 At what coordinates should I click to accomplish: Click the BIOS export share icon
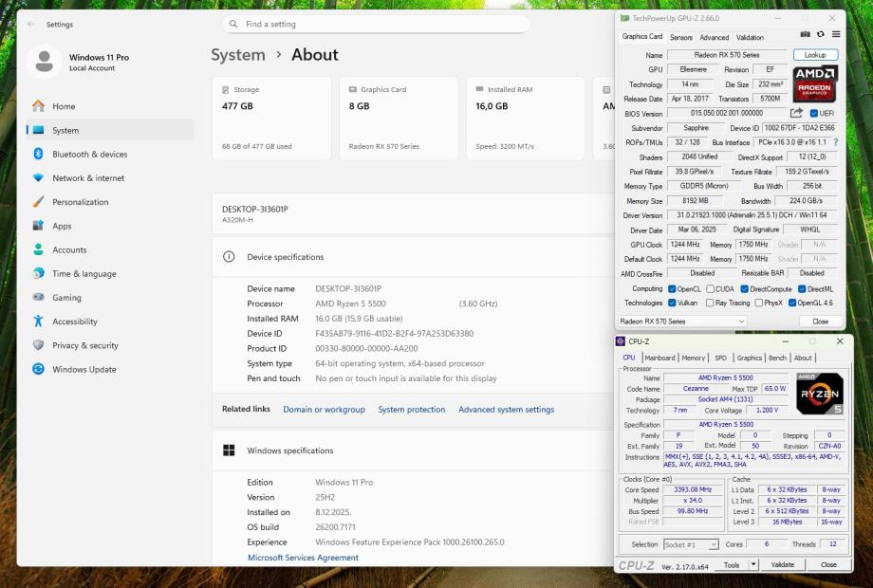(795, 113)
